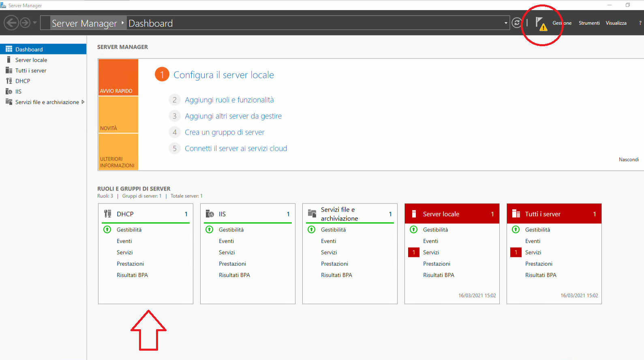Click red alert badge beside Servizi in Server locale
Viewport: 644px width, 360px height.
414,252
